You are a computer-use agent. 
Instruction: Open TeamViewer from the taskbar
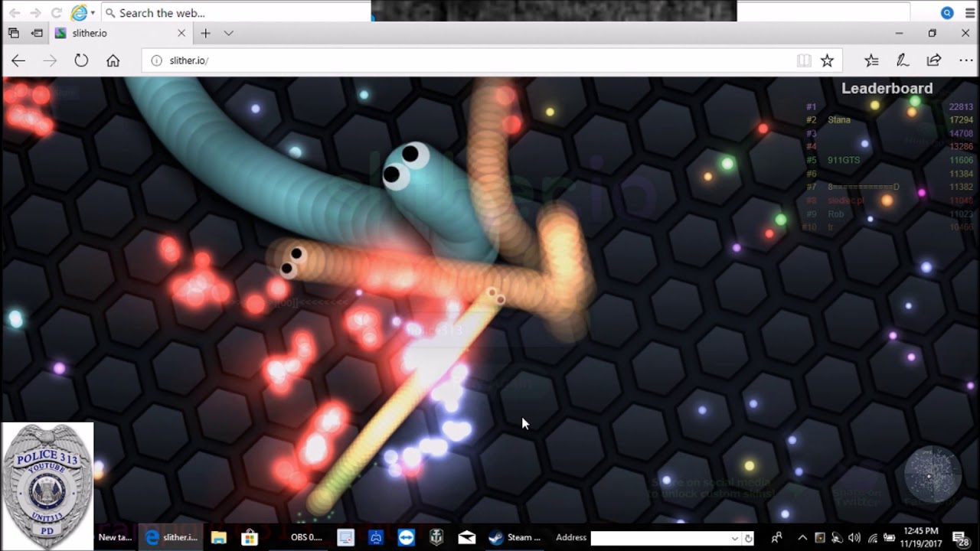tap(407, 537)
